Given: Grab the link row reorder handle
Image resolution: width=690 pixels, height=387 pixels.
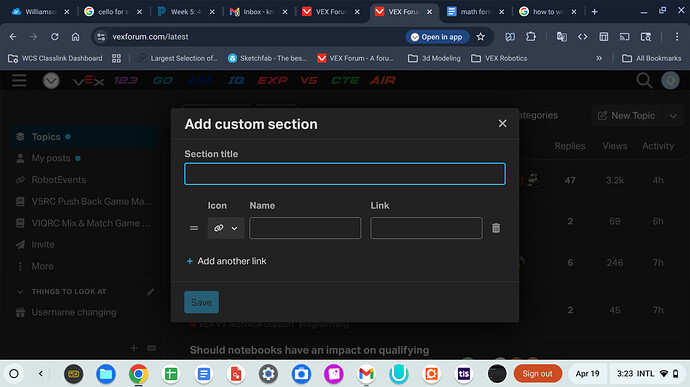Looking at the screenshot, I should (194, 228).
